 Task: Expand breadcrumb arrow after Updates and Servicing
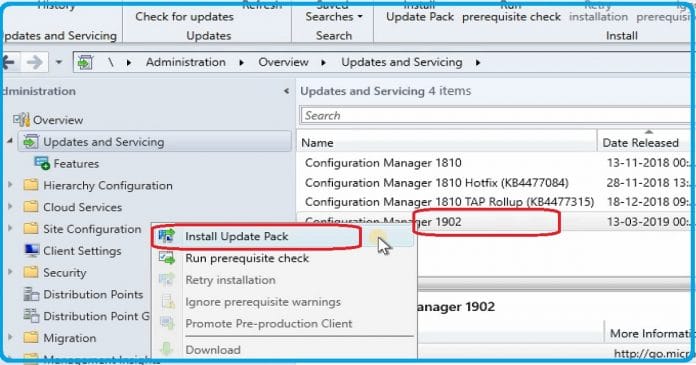pyautogui.click(x=478, y=63)
